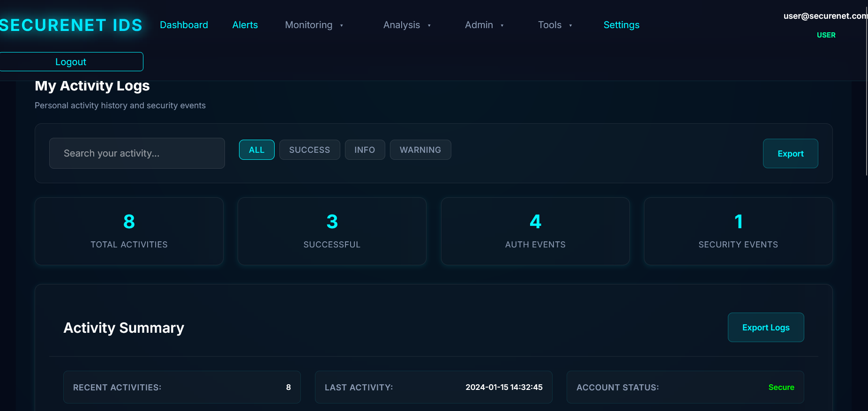Image resolution: width=868 pixels, height=411 pixels.
Task: Filter logs by SUCCESS
Action: pyautogui.click(x=310, y=150)
